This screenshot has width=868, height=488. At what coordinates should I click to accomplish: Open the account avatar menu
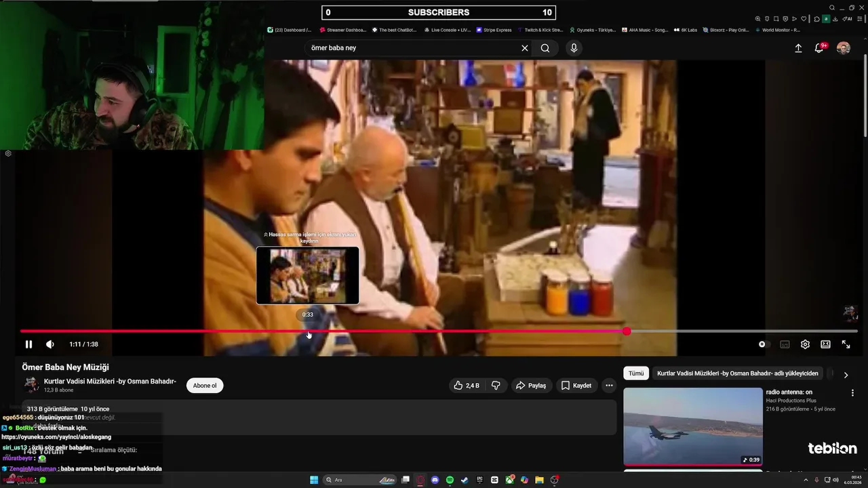pyautogui.click(x=843, y=48)
